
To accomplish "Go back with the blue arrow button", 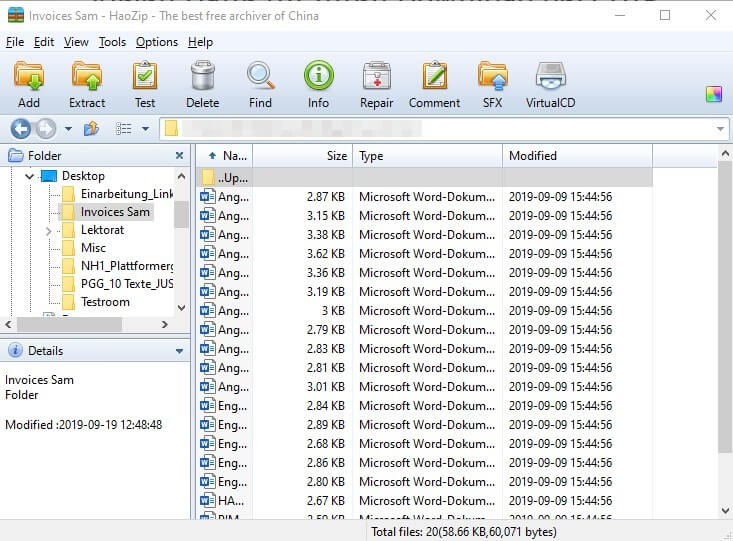I will pos(21,129).
